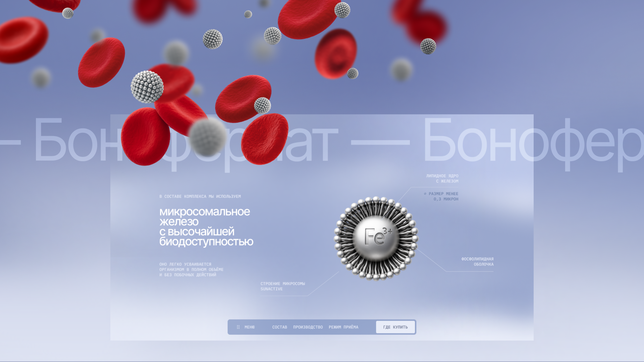644x362 pixels.
Task: Click the SUNACTIVE word in the caption
Action: tap(271, 289)
